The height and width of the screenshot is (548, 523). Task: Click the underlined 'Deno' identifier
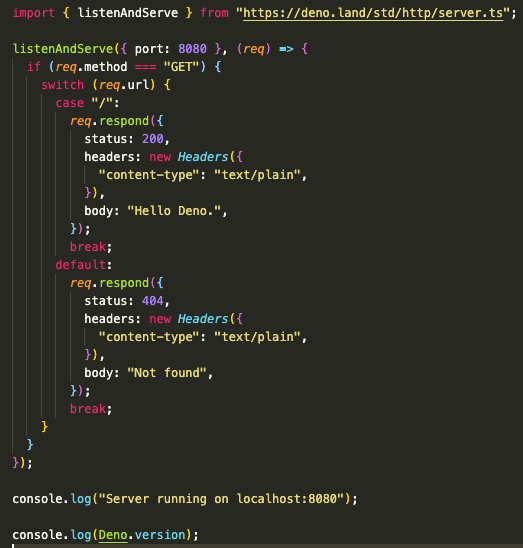point(113,535)
